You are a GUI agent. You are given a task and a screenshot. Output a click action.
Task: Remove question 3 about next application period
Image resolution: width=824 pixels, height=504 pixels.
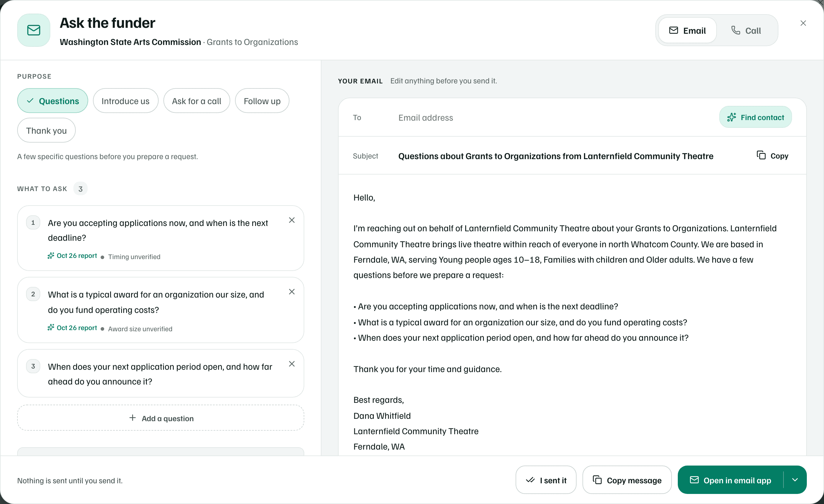click(x=292, y=364)
